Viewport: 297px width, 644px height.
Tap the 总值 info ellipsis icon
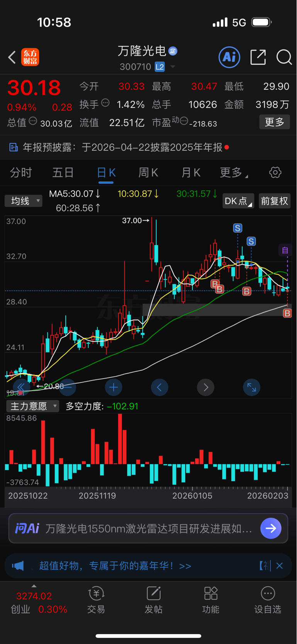click(x=33, y=121)
